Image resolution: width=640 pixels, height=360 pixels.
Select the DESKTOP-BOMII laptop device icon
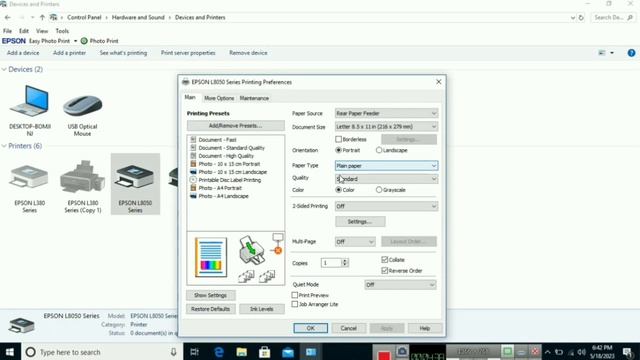coord(29,101)
